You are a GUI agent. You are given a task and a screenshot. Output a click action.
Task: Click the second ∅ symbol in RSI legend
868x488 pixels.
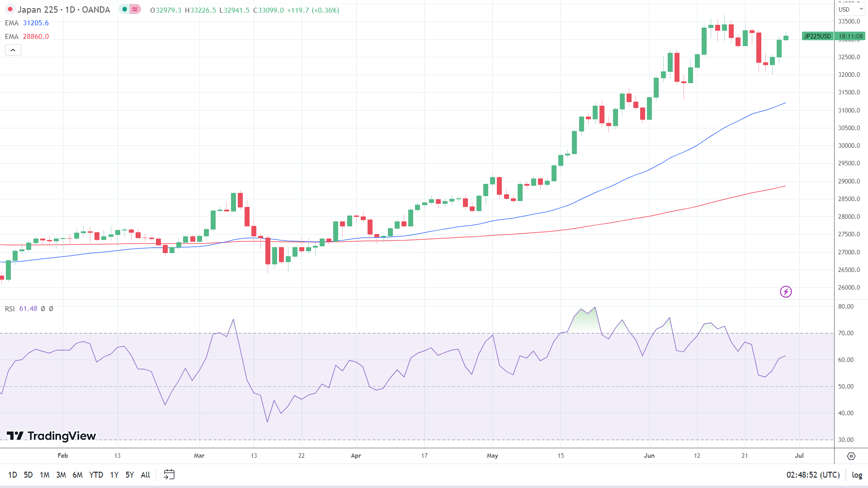point(51,309)
